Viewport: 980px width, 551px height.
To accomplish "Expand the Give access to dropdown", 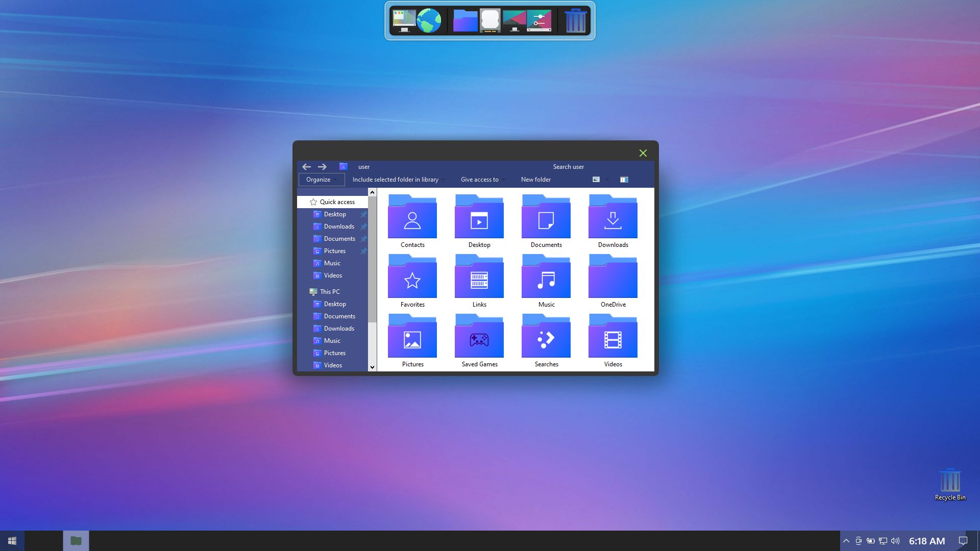I will click(x=482, y=180).
